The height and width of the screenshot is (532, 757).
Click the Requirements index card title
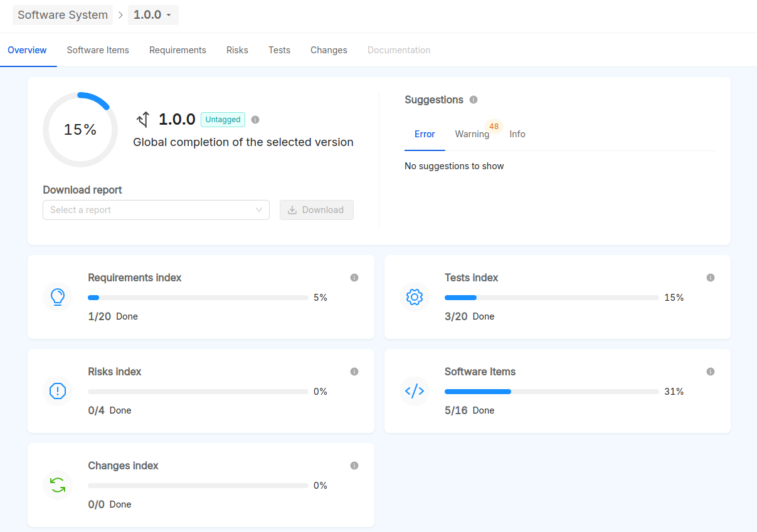pyautogui.click(x=135, y=278)
